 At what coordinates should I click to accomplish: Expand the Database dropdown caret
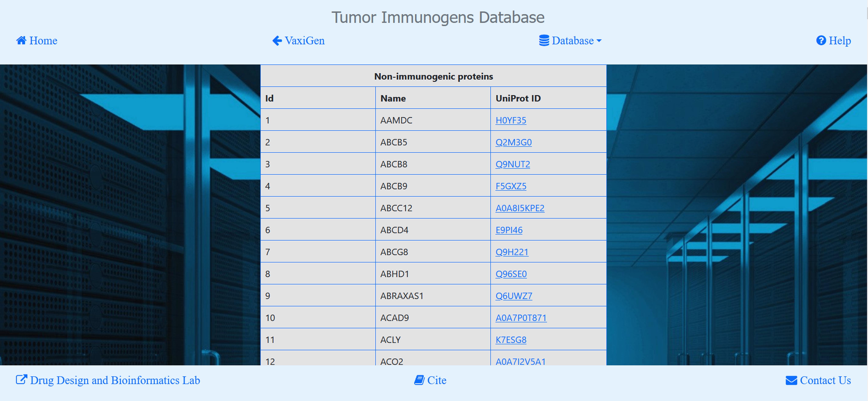pos(599,41)
